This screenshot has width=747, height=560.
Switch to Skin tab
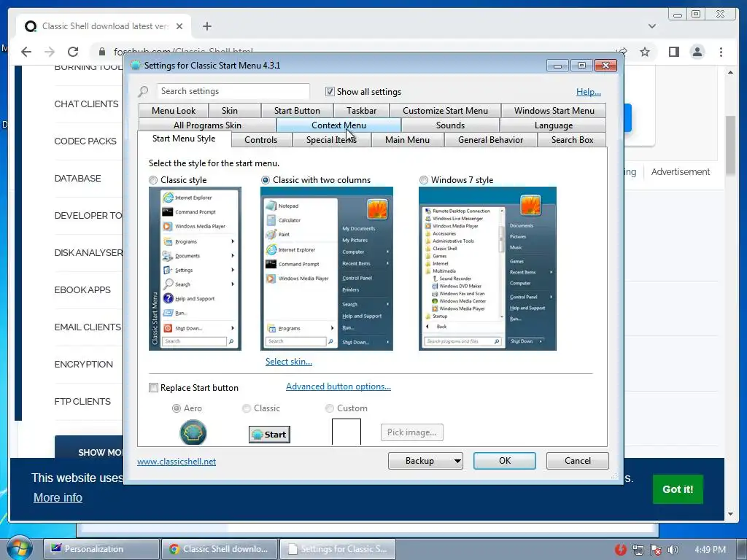click(x=230, y=111)
